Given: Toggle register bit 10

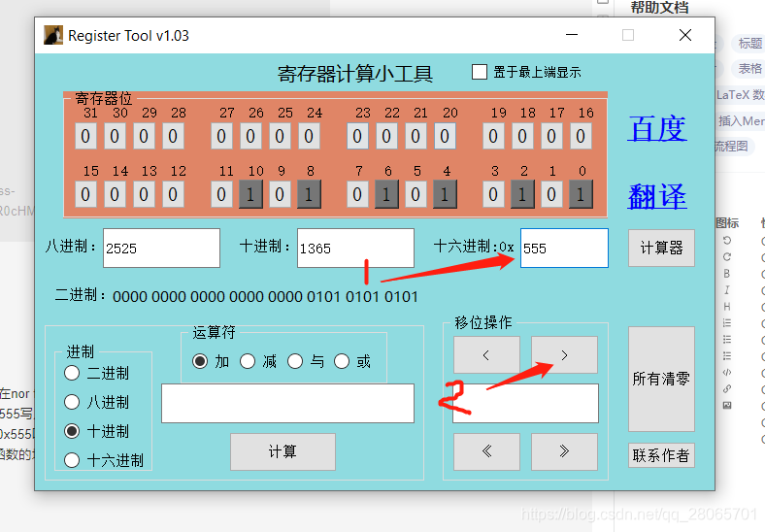Looking at the screenshot, I should click(x=250, y=194).
